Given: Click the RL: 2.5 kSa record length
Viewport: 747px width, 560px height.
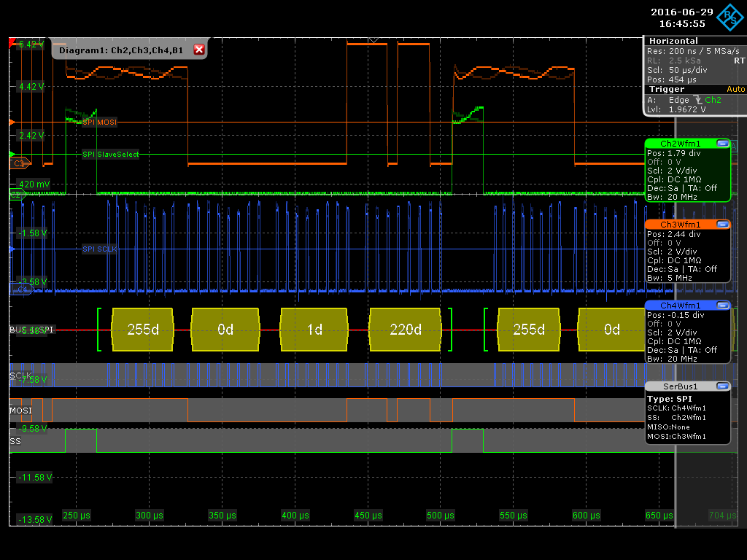Looking at the screenshot, I should tap(673, 61).
